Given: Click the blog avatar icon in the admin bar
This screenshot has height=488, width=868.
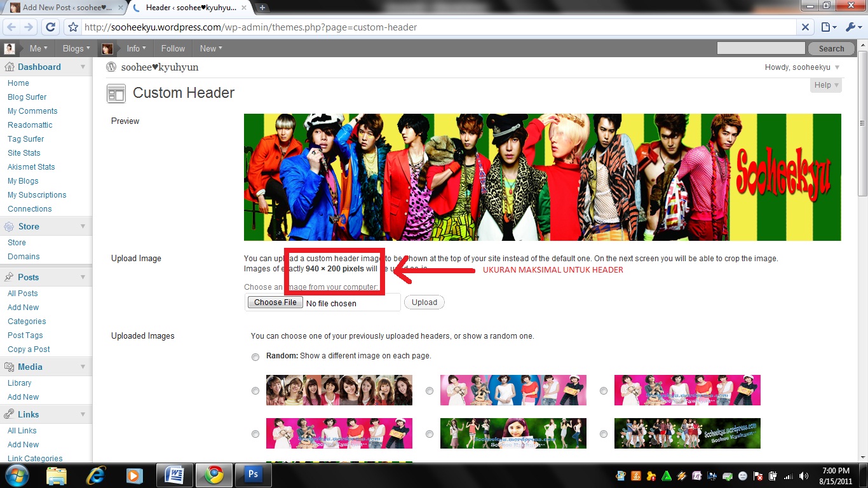Looking at the screenshot, I should pyautogui.click(x=107, y=48).
